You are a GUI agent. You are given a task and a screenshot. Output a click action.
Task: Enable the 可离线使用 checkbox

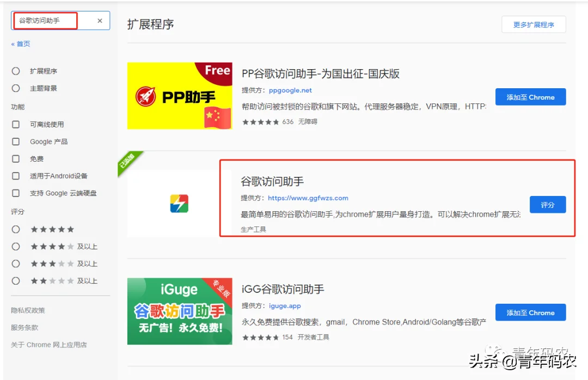[x=16, y=124]
